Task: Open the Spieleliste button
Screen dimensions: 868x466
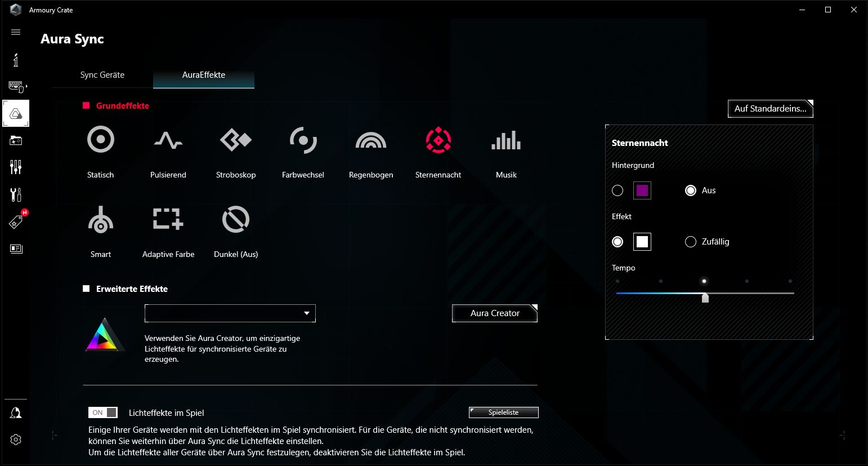Action: (504, 412)
